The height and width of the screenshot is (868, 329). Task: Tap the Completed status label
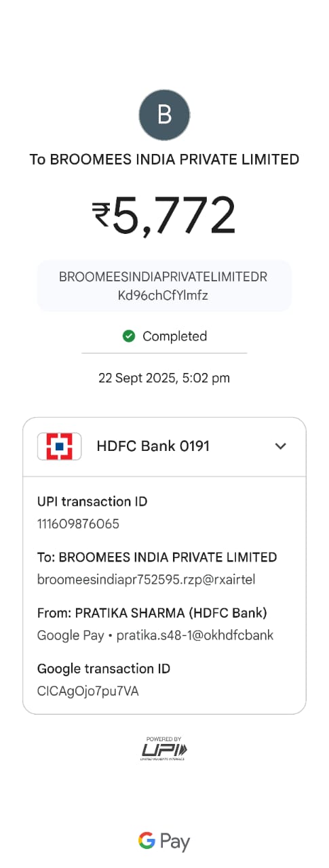[x=174, y=336]
